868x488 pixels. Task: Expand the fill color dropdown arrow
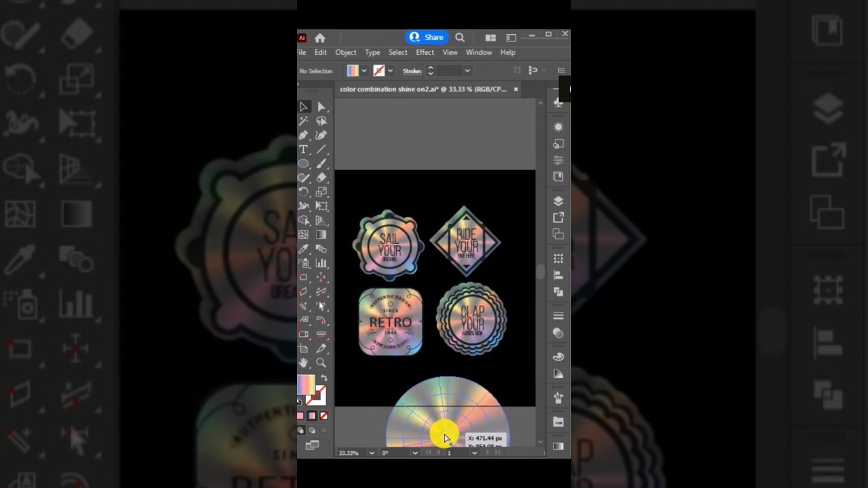pyautogui.click(x=364, y=70)
